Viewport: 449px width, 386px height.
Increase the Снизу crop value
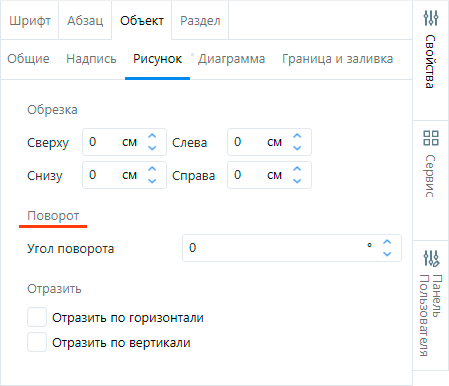pos(152,169)
